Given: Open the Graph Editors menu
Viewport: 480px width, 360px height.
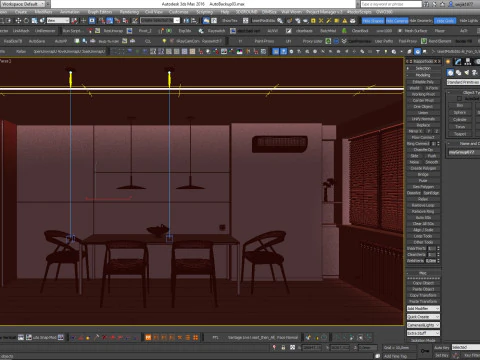Looking at the screenshot, I should tap(100, 12).
